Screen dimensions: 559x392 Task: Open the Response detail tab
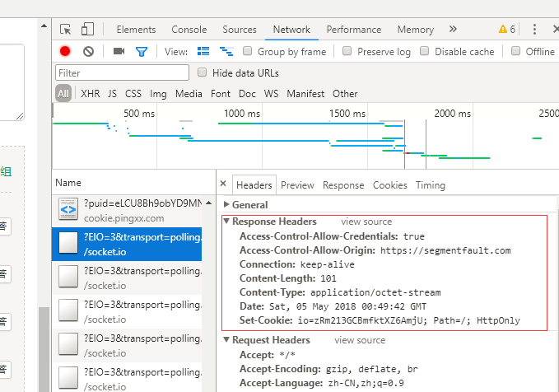[x=343, y=185]
